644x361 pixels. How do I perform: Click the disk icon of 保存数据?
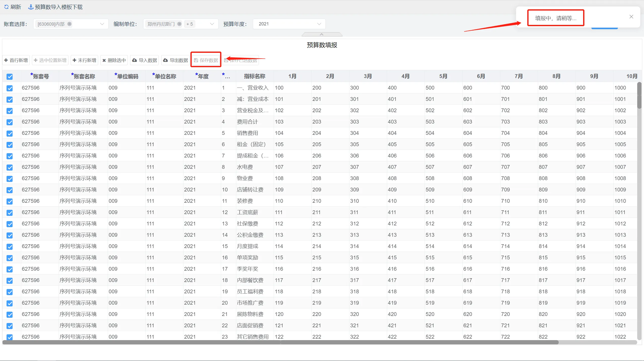[x=196, y=60]
